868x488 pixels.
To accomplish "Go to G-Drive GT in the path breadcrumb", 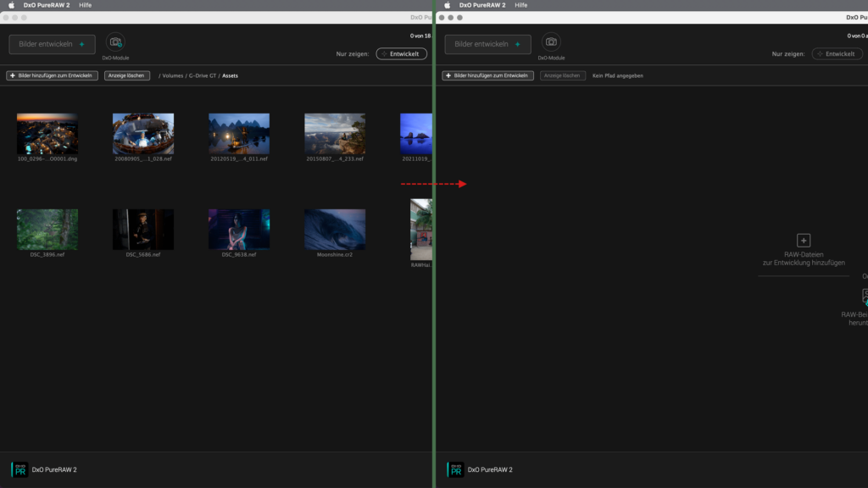I will 203,75.
